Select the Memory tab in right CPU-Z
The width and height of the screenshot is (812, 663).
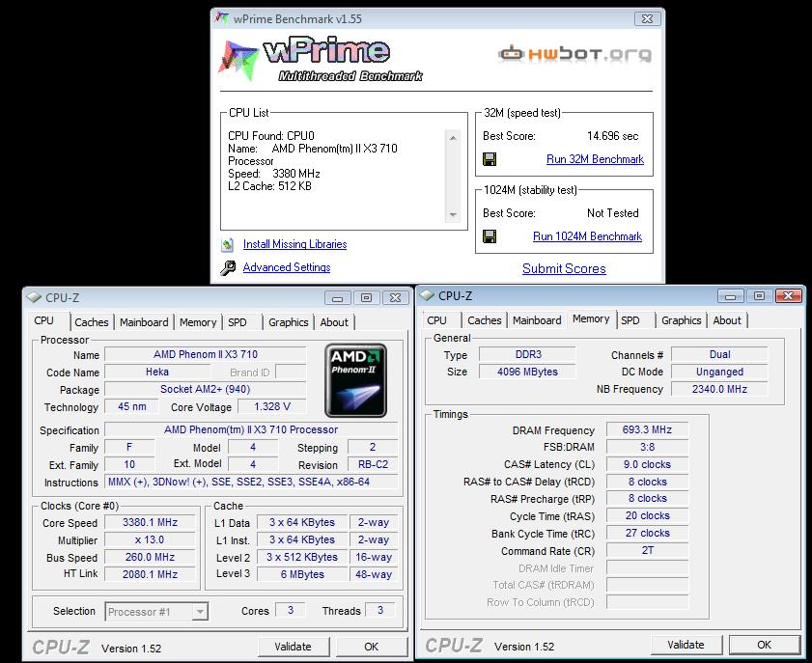click(591, 318)
